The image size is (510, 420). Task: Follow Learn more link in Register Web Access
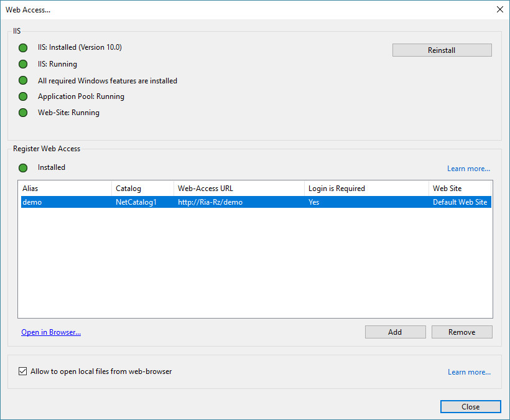click(468, 169)
